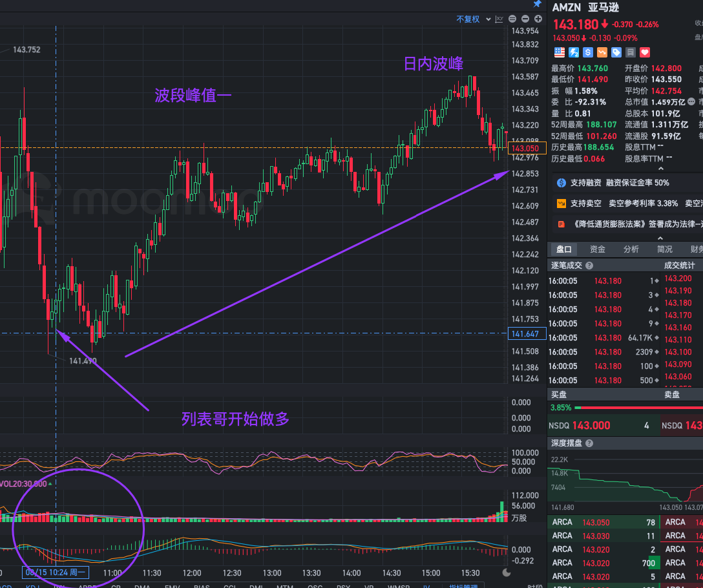Collapse the info cards with lower chevron
703x588 pixels.
click(660, 238)
